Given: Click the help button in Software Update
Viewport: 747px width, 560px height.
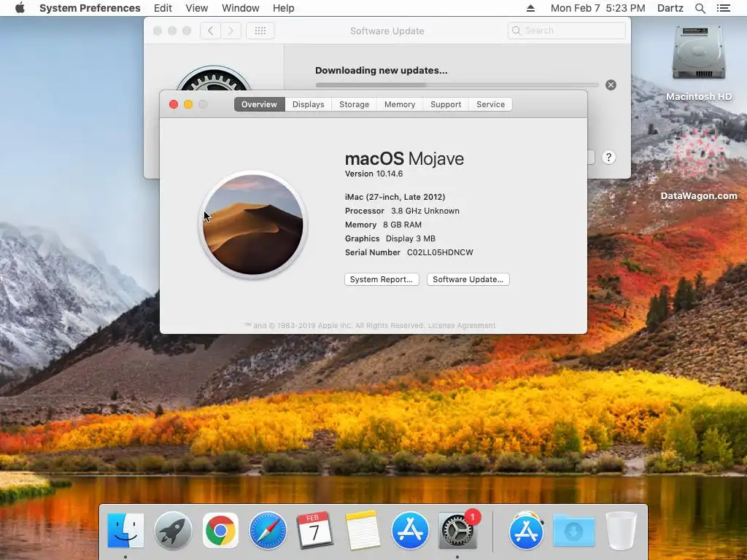Looking at the screenshot, I should point(608,157).
